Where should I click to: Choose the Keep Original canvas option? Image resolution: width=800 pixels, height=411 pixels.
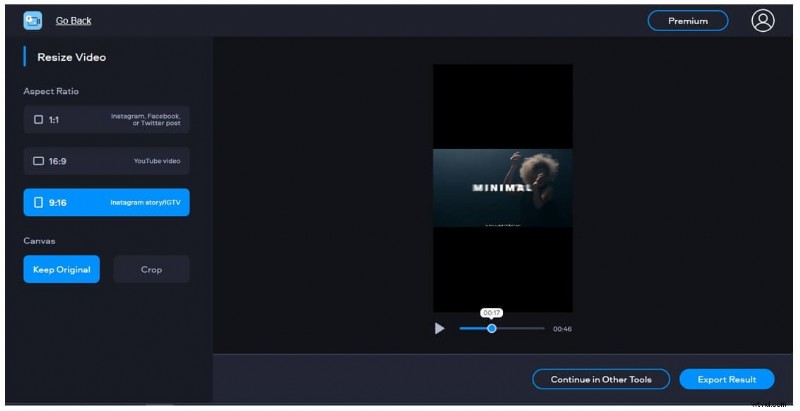(x=62, y=269)
